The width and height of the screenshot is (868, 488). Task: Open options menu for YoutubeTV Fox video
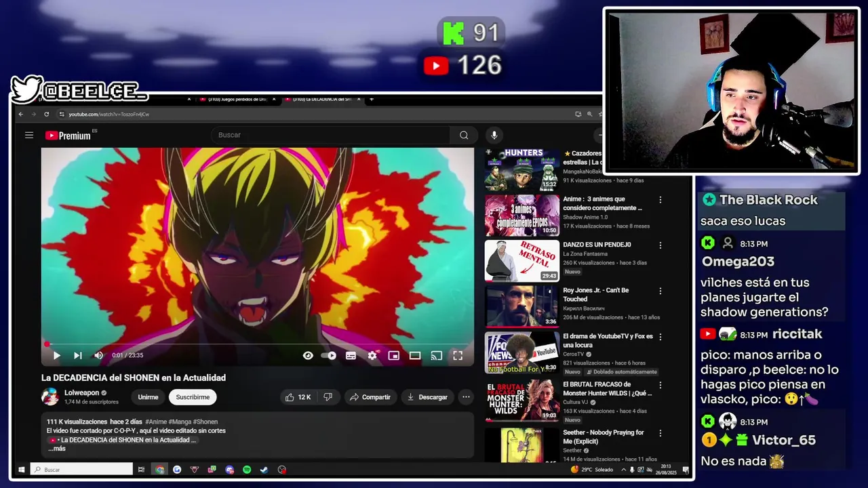660,337
